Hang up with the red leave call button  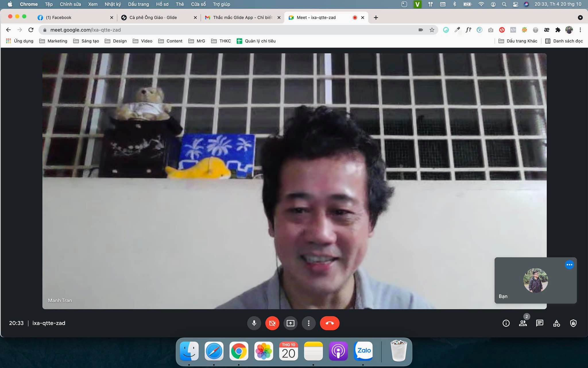[x=330, y=323]
